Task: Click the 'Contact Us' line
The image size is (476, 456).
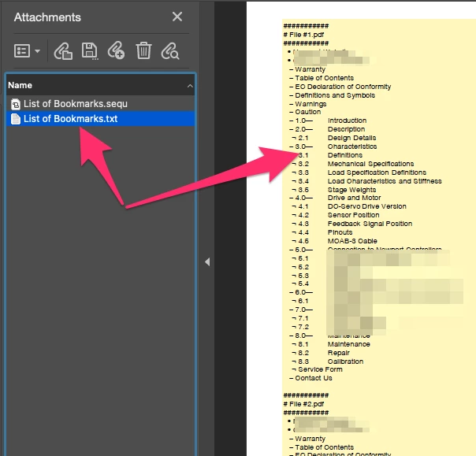Action: 311,378
